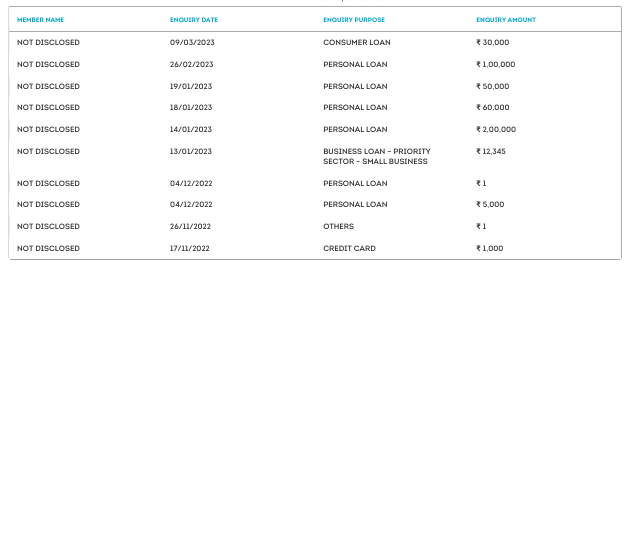Viewport: 631px width, 536px height.
Task: Click Not Disclosed in the Credit Card row
Action: coord(48,249)
